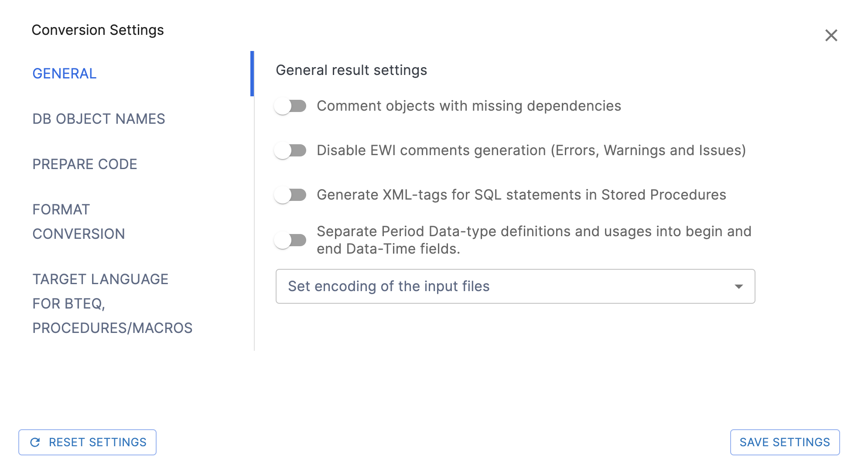
Task: Toggle the Comment objects with missing dependencies switch
Action: 290,106
